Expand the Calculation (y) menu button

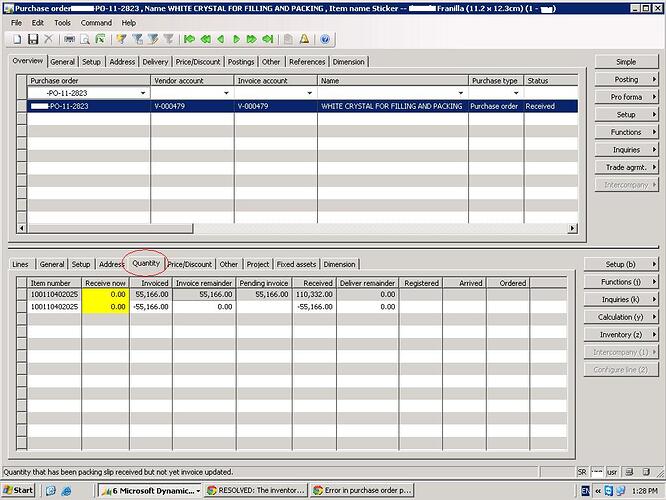coord(621,317)
